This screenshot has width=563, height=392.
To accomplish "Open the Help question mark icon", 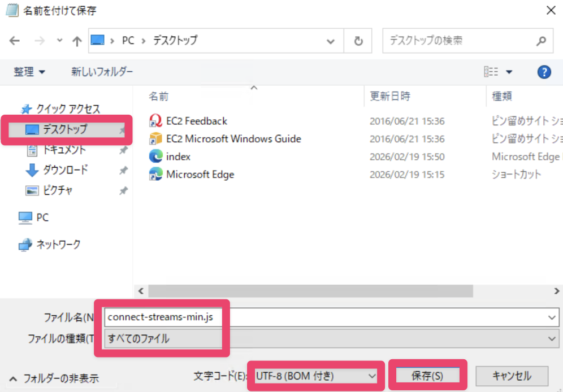I will [544, 72].
